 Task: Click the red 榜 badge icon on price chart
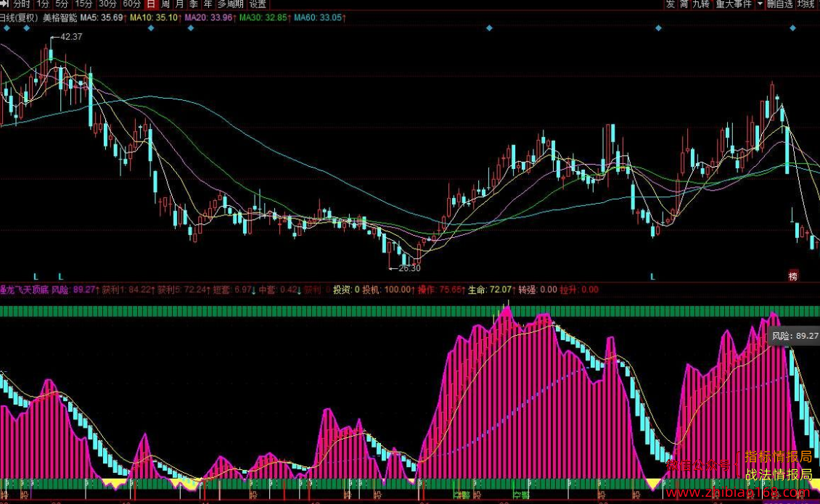pyautogui.click(x=793, y=276)
